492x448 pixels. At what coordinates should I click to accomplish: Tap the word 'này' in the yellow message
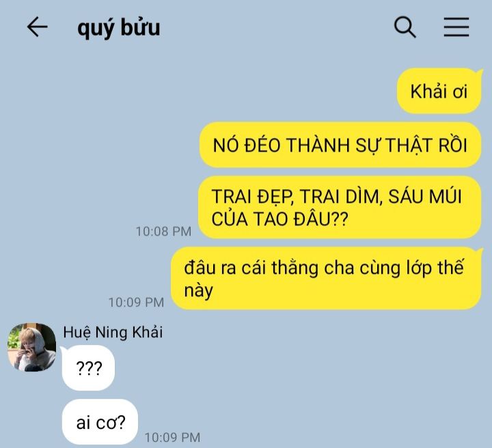click(x=198, y=291)
